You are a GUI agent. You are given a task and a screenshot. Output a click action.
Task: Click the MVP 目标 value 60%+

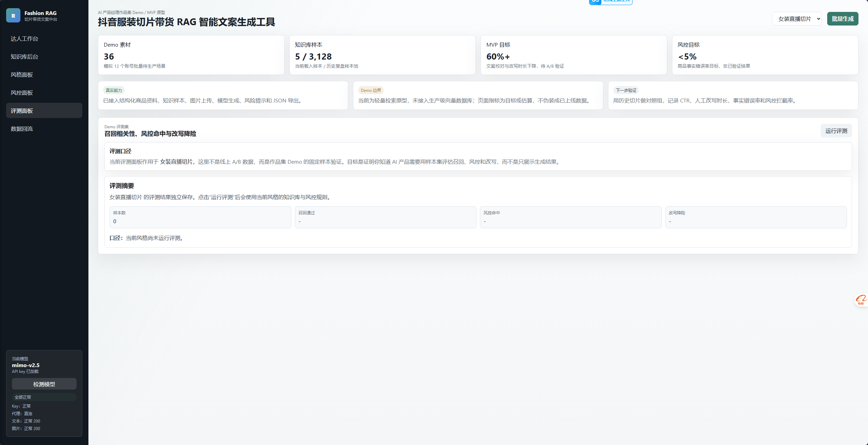[498, 56]
